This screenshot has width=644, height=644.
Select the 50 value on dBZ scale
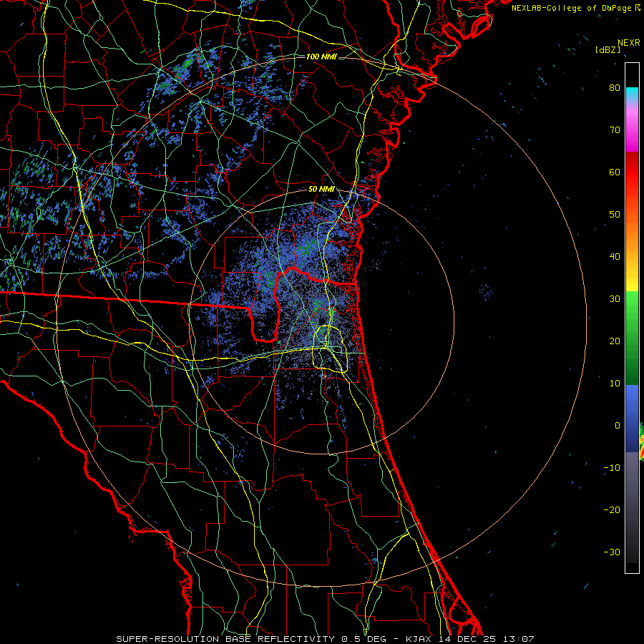[615, 215]
